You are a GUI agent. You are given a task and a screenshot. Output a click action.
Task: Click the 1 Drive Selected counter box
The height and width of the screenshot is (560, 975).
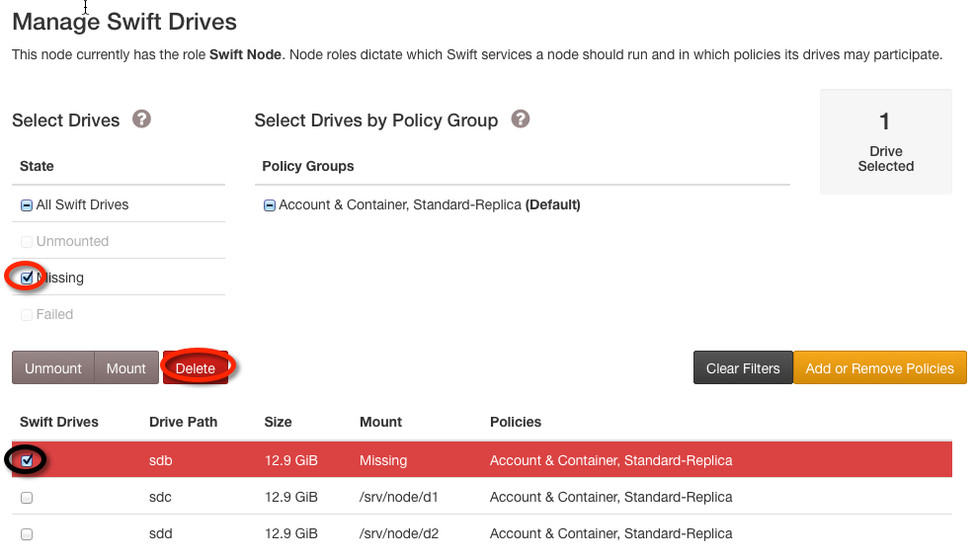pyautogui.click(x=885, y=141)
